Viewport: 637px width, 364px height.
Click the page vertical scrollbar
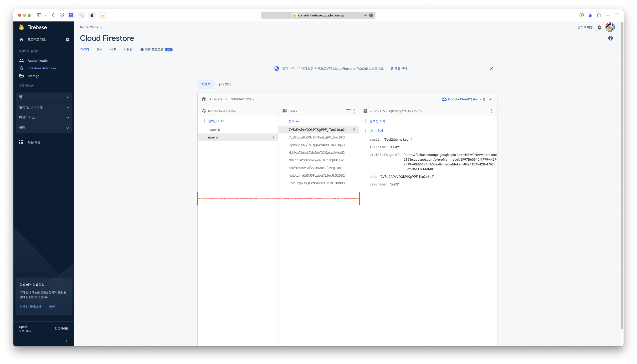(622, 175)
